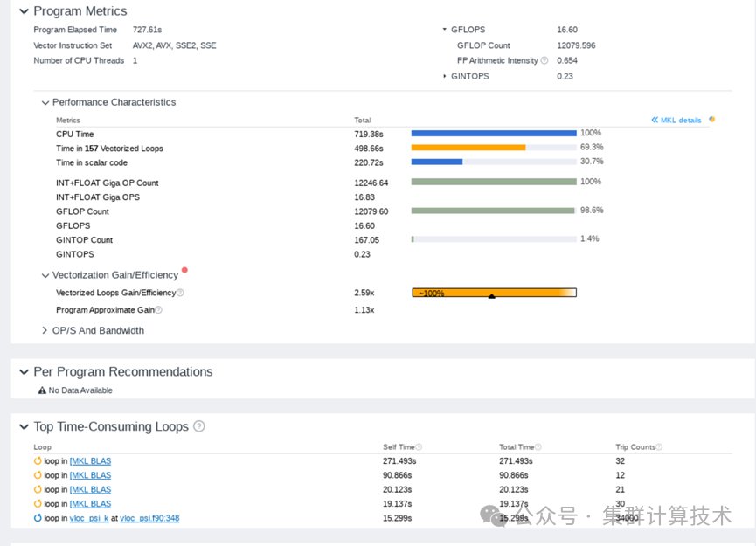Click the Self Time column help icon
The height and width of the screenshot is (546, 756).
pyautogui.click(x=420, y=446)
